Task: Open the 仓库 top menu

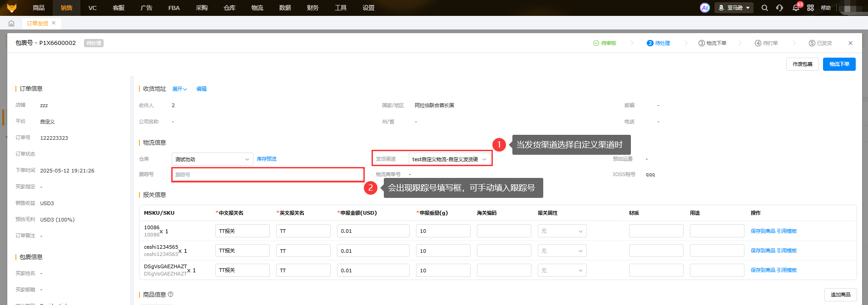Action: pyautogui.click(x=229, y=8)
